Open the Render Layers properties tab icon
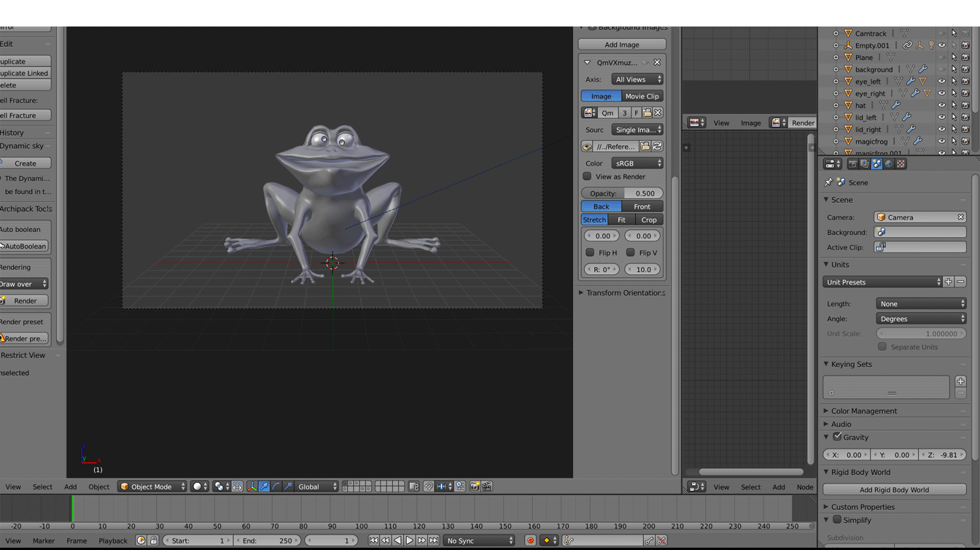Image resolution: width=980 pixels, height=550 pixels. point(864,164)
